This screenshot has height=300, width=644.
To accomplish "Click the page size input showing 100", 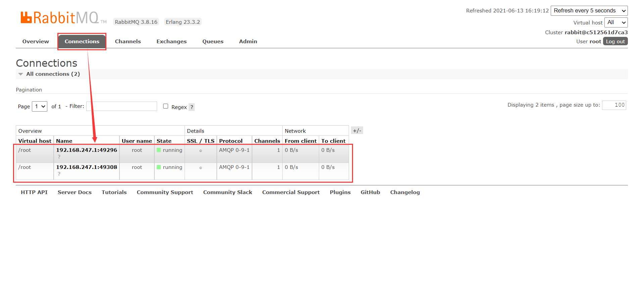I will point(614,105).
